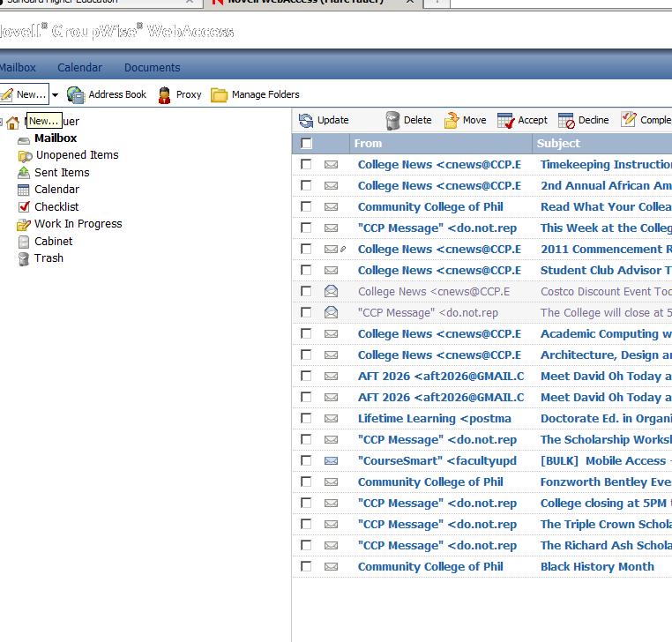The height and width of the screenshot is (642, 672).
Task: Switch to the Documents tab
Action: (153, 68)
